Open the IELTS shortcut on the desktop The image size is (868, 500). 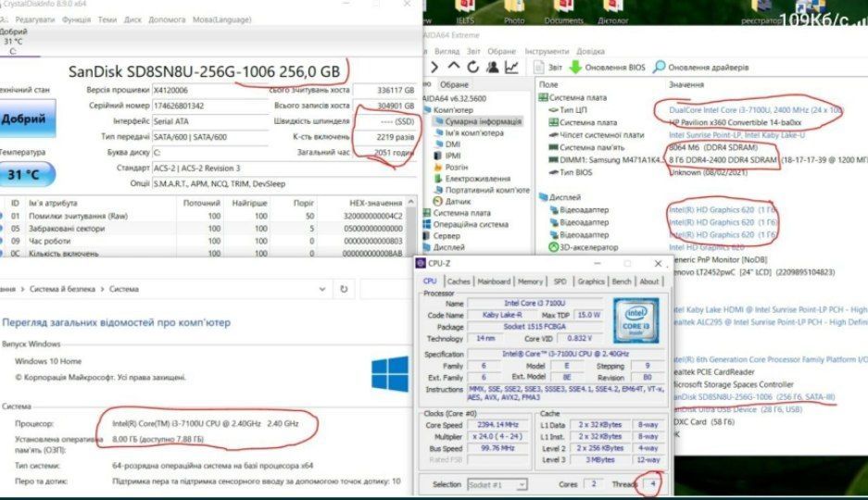tap(465, 12)
